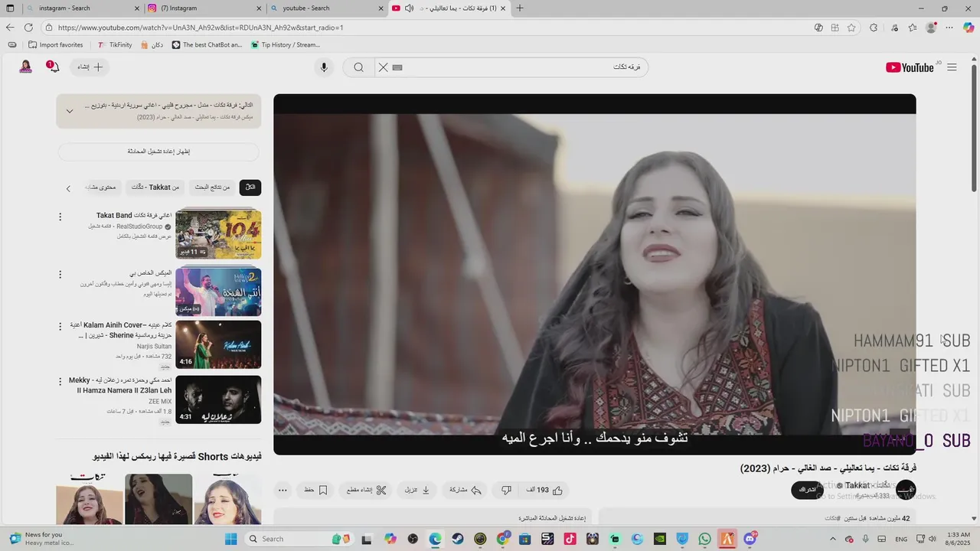
Task: Open the Mekky Hamza Namera 4:31 thumbnail
Action: (218, 399)
